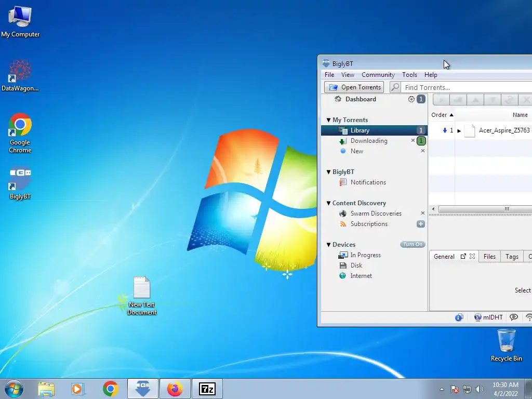Close the New sidebar entry
This screenshot has width=532, height=399.
[x=423, y=151]
